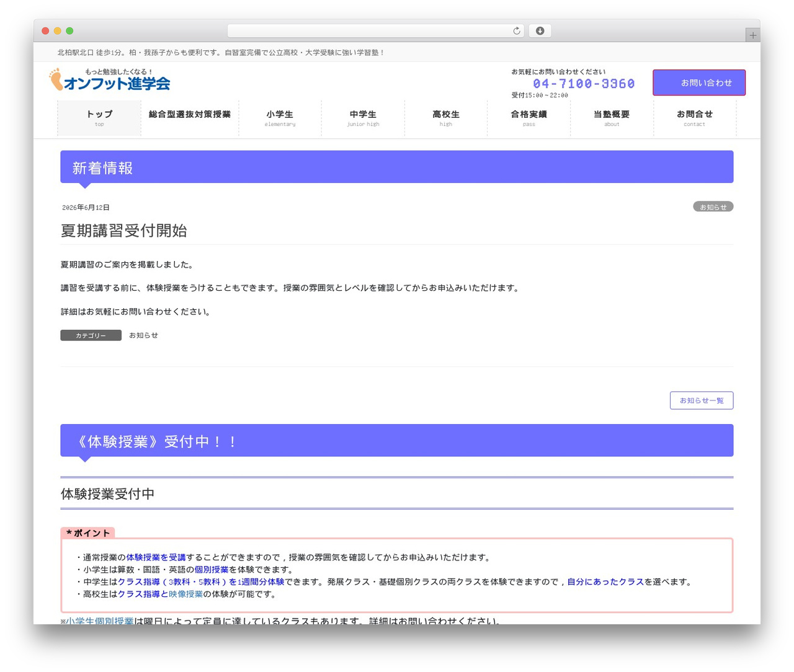Open the クラス指導と link for 高校生

click(x=143, y=594)
